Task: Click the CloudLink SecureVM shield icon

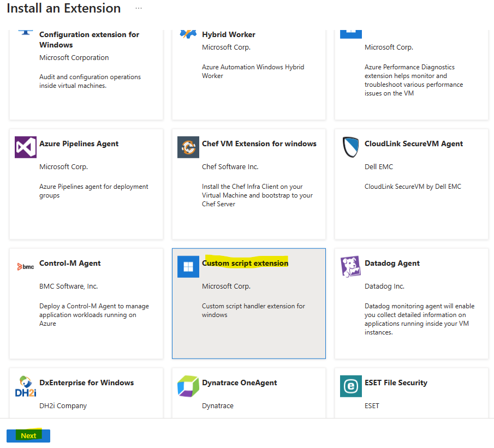Action: tap(350, 147)
